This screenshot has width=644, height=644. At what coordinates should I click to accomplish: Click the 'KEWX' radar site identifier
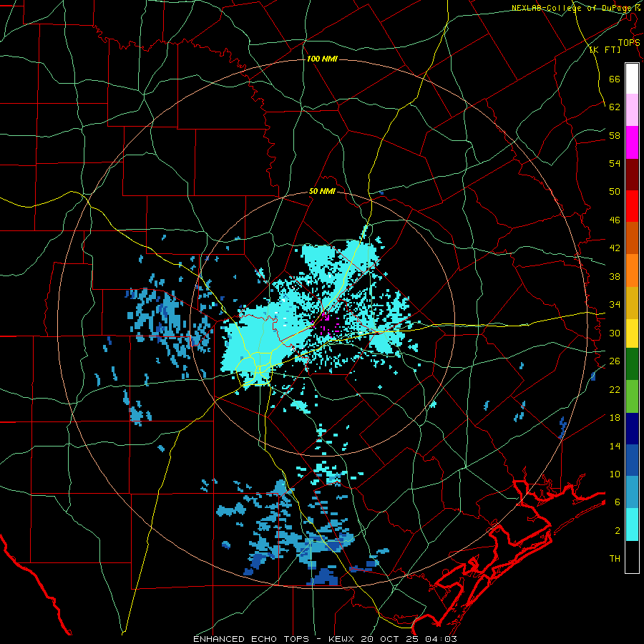[342, 639]
